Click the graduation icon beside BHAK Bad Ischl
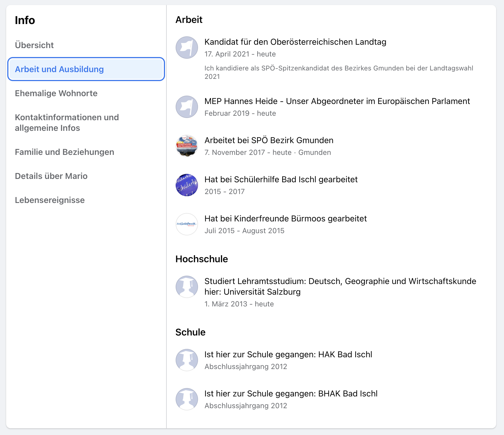The height and width of the screenshot is (435, 504). (187, 399)
